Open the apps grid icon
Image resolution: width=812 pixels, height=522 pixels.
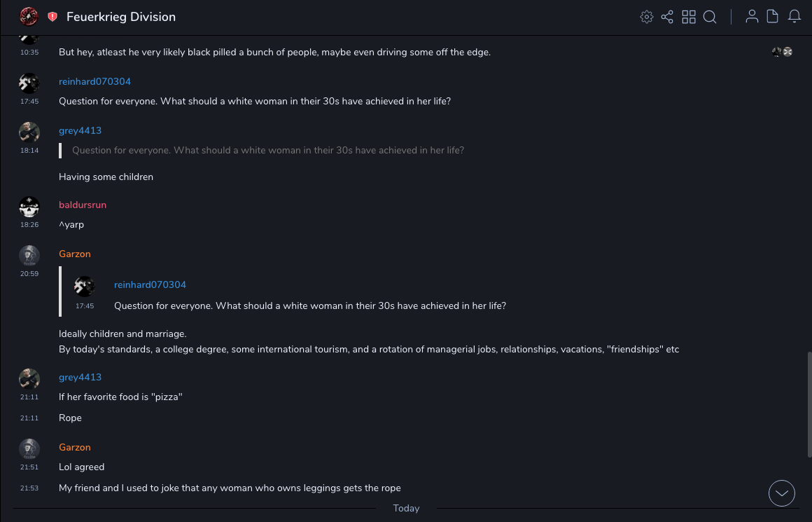coord(689,17)
